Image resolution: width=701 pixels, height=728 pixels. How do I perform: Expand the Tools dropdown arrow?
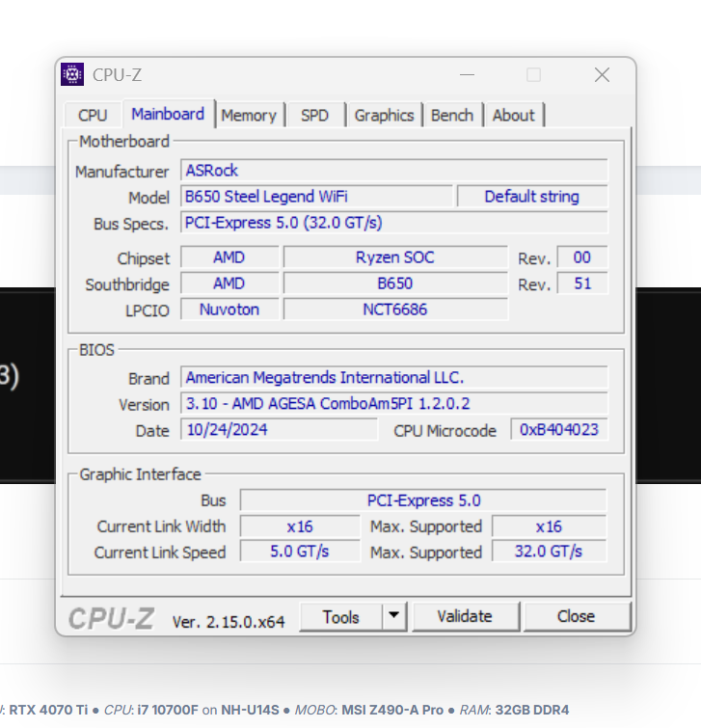tap(394, 617)
